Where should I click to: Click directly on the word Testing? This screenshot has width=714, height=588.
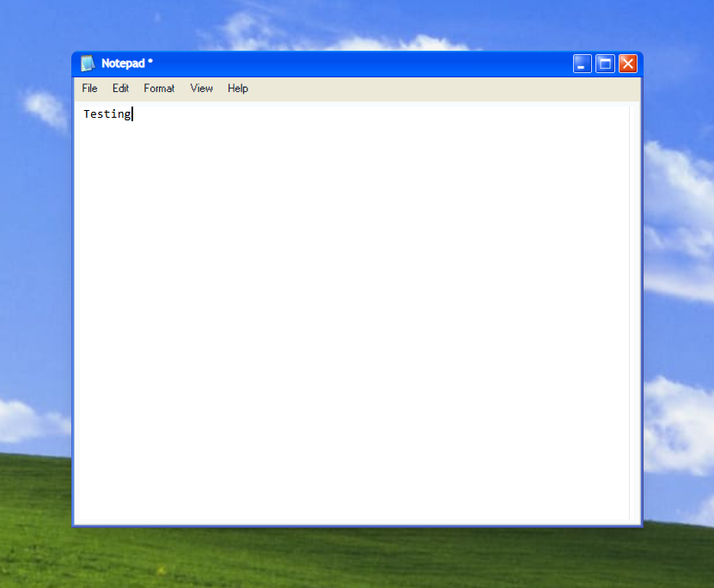click(x=106, y=113)
